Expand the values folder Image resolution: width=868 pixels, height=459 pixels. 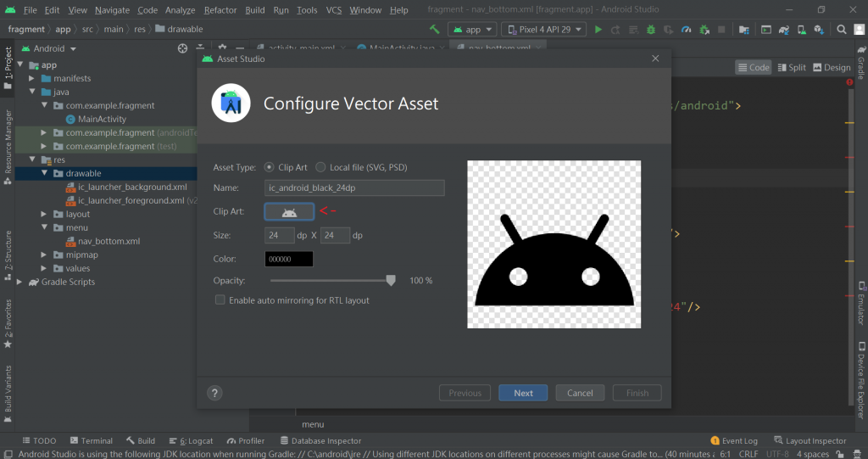[44, 268]
